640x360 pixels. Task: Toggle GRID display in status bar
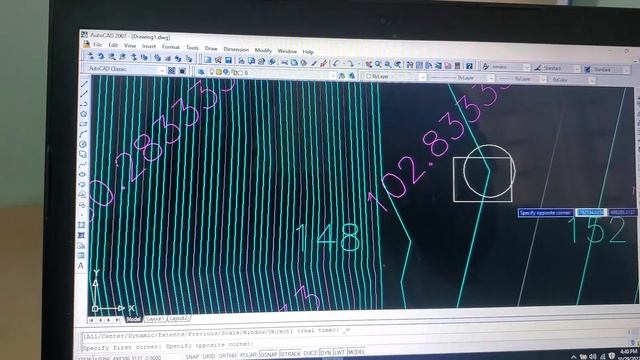209,356
